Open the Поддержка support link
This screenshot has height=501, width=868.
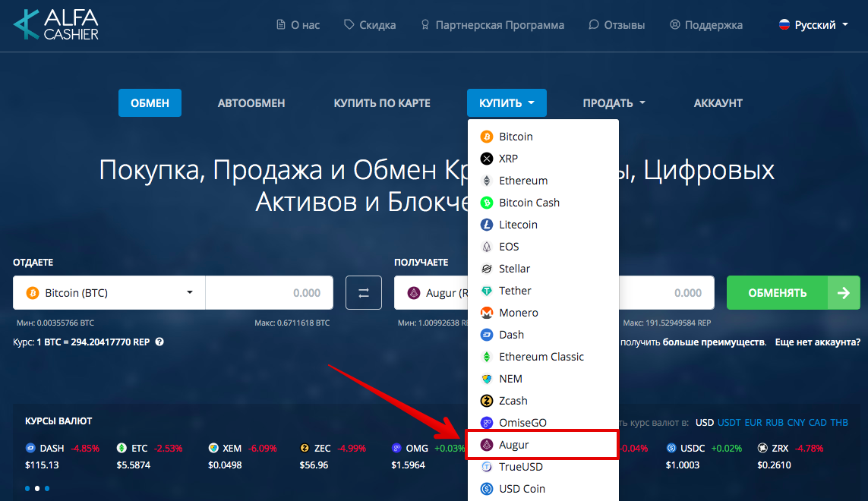pyautogui.click(x=706, y=25)
